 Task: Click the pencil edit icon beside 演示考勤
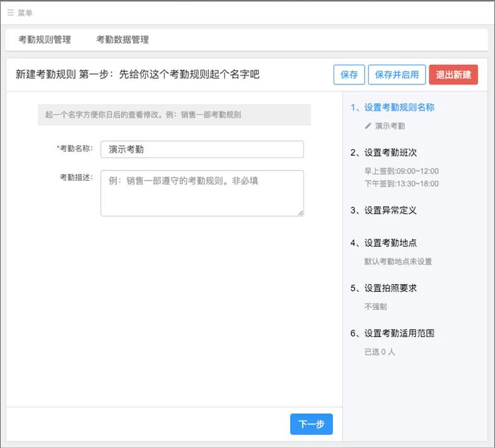pos(368,126)
